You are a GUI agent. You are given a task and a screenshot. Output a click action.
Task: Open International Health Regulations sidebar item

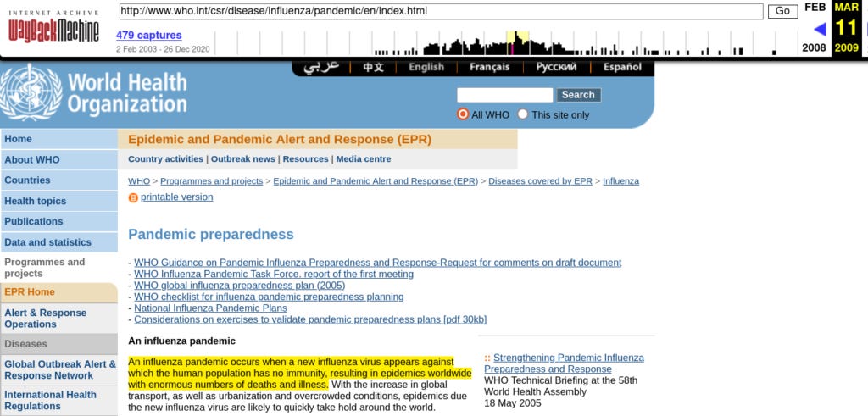coord(58,401)
